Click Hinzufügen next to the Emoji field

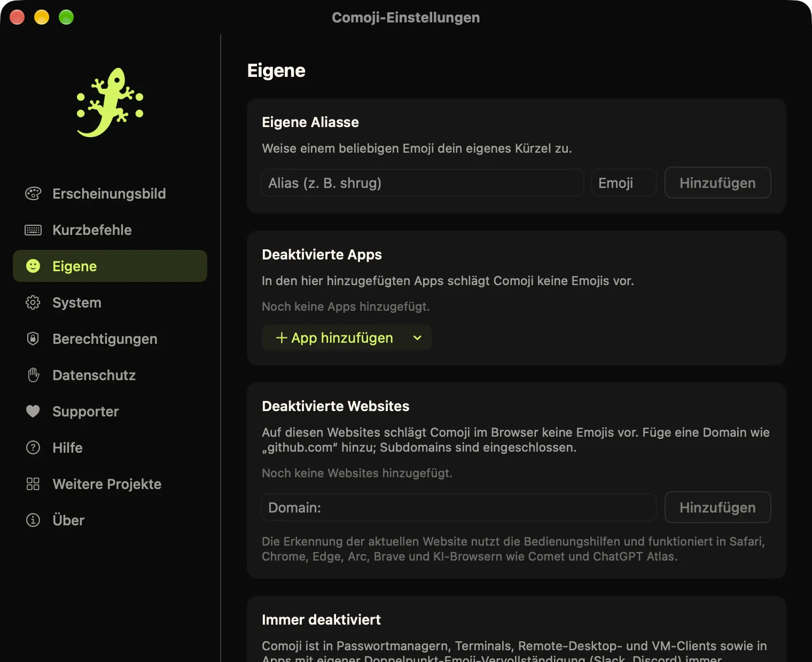coord(717,183)
